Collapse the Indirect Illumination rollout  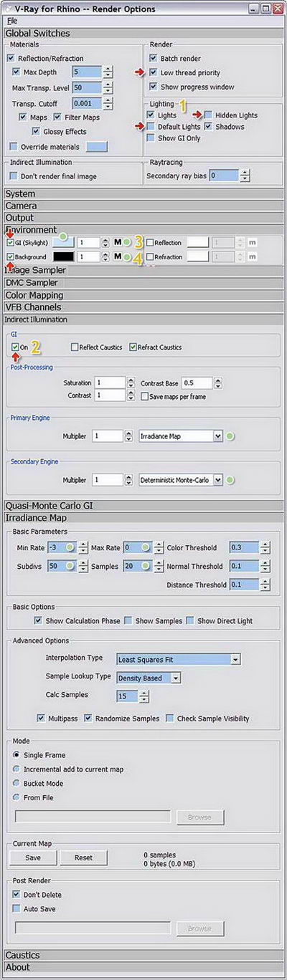tap(143, 319)
